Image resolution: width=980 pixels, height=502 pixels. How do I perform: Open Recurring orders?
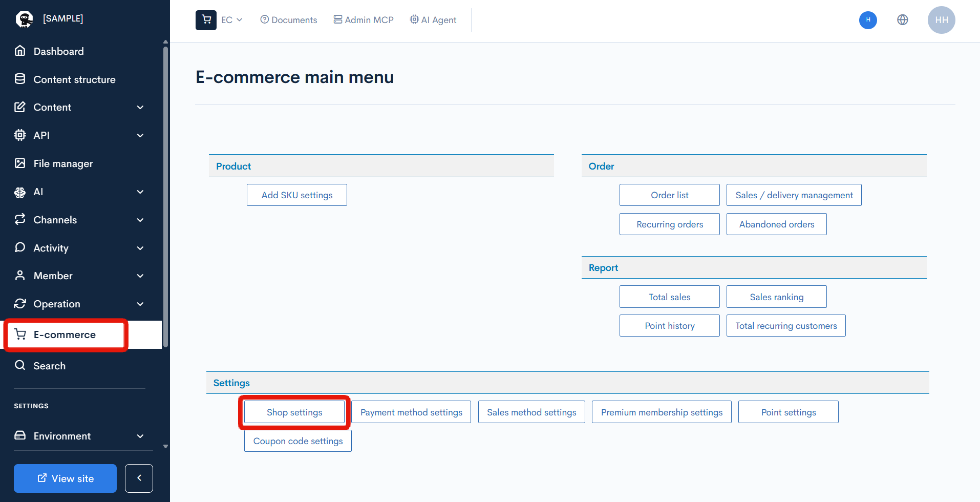pyautogui.click(x=670, y=224)
